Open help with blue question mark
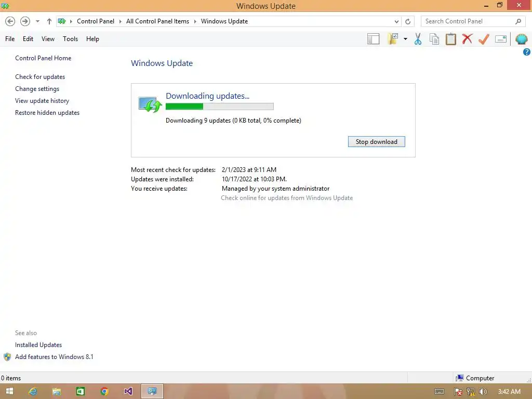 (x=527, y=52)
